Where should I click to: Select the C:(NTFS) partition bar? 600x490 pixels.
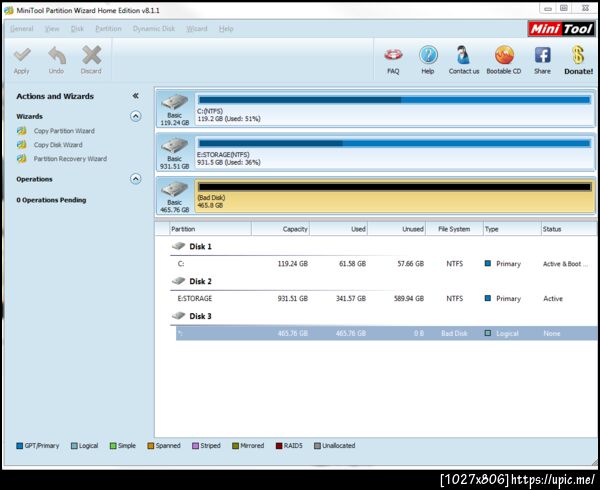point(395,109)
